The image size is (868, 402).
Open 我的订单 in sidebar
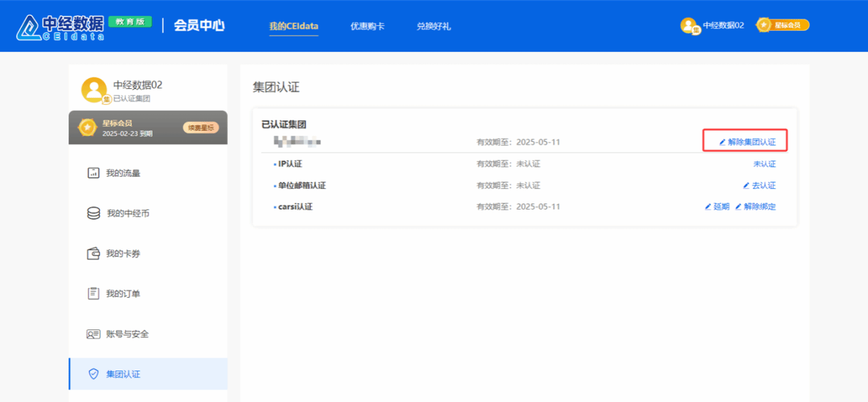click(123, 294)
